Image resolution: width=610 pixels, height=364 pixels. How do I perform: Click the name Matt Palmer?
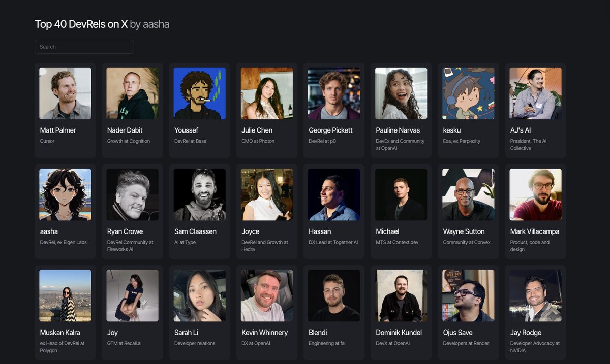[58, 130]
